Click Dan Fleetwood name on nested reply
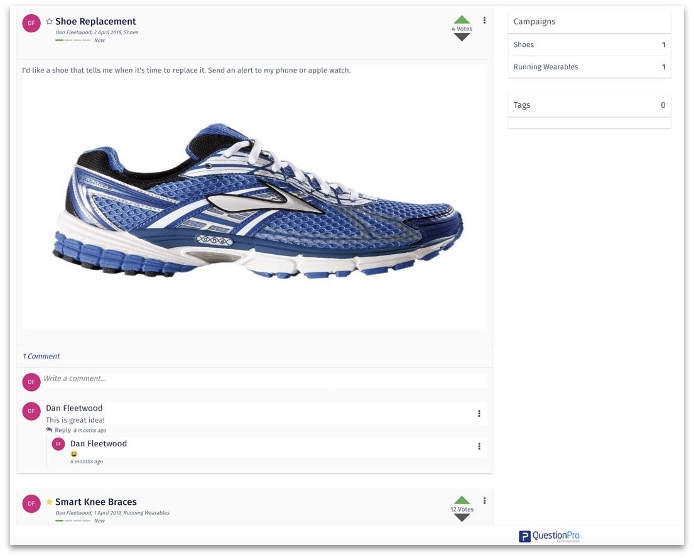This screenshot has height=558, width=694. tap(98, 443)
